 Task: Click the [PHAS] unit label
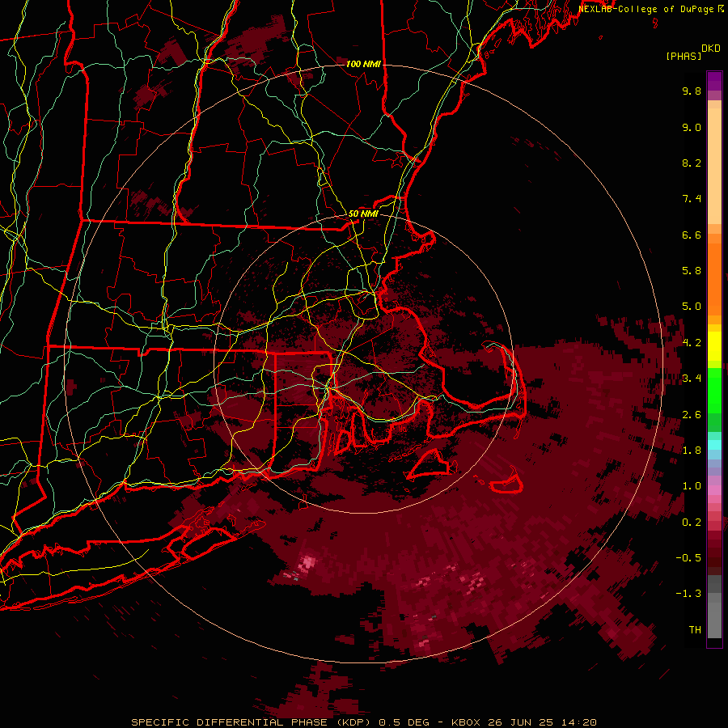[684, 56]
